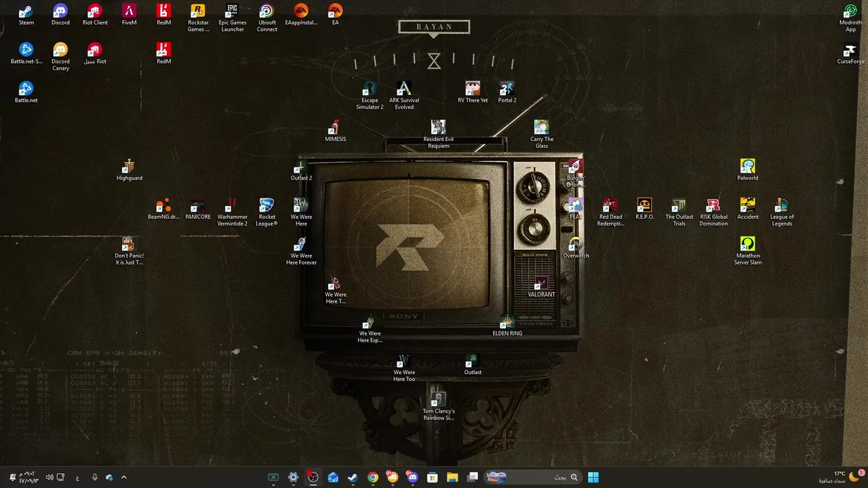
Task: Select the عميل Riot desktop icon
Action: pos(95,54)
